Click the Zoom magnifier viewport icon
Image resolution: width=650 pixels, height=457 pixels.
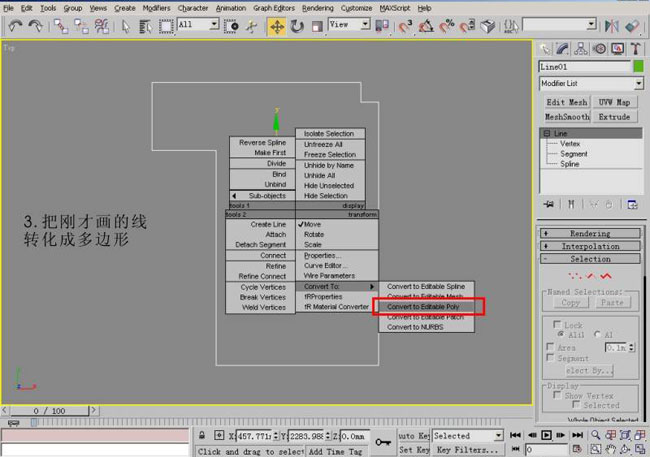point(596,435)
